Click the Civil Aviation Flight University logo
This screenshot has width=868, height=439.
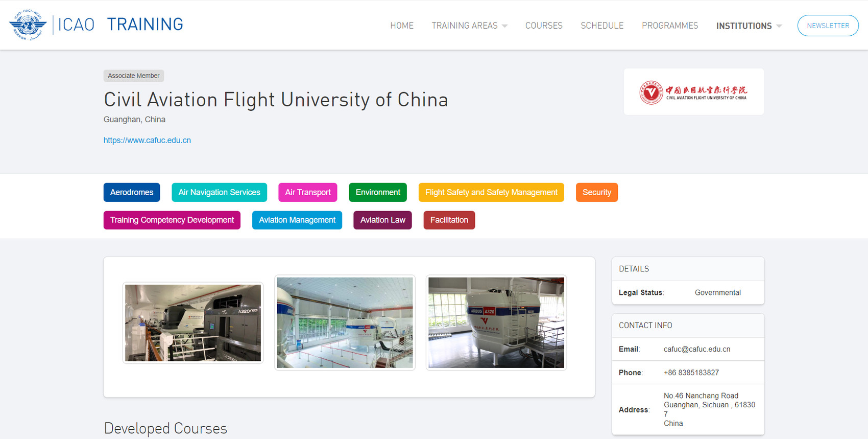(693, 92)
